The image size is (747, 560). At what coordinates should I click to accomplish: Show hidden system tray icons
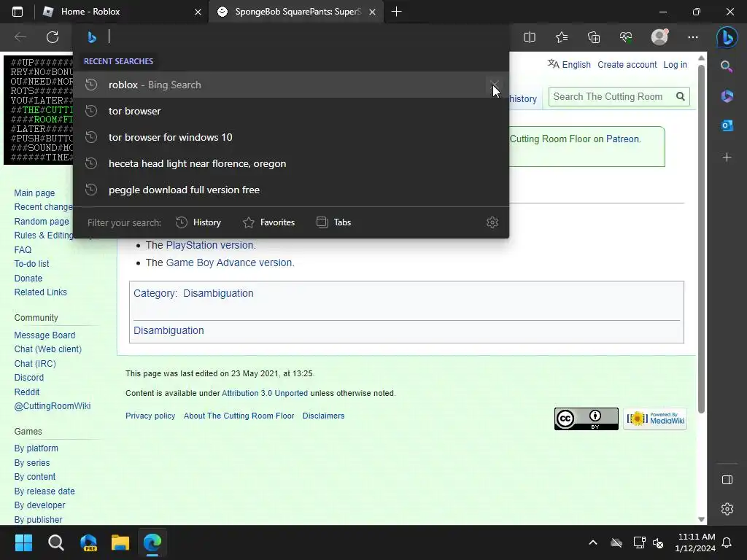click(x=592, y=542)
